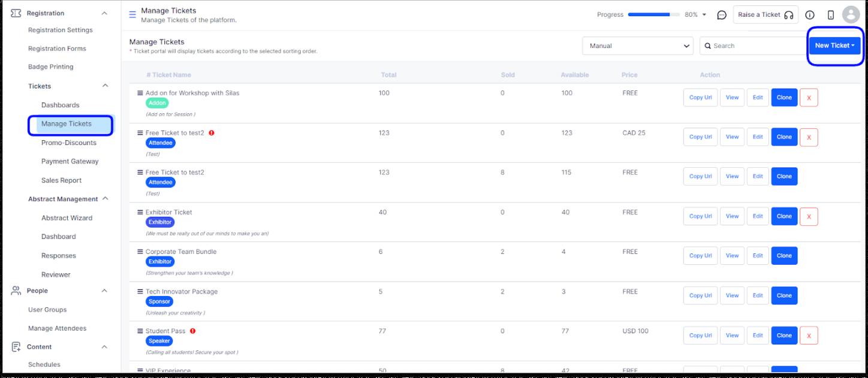Click the hamburger menu icon beside Manage Tickets title
868x378 pixels.
pyautogui.click(x=132, y=15)
